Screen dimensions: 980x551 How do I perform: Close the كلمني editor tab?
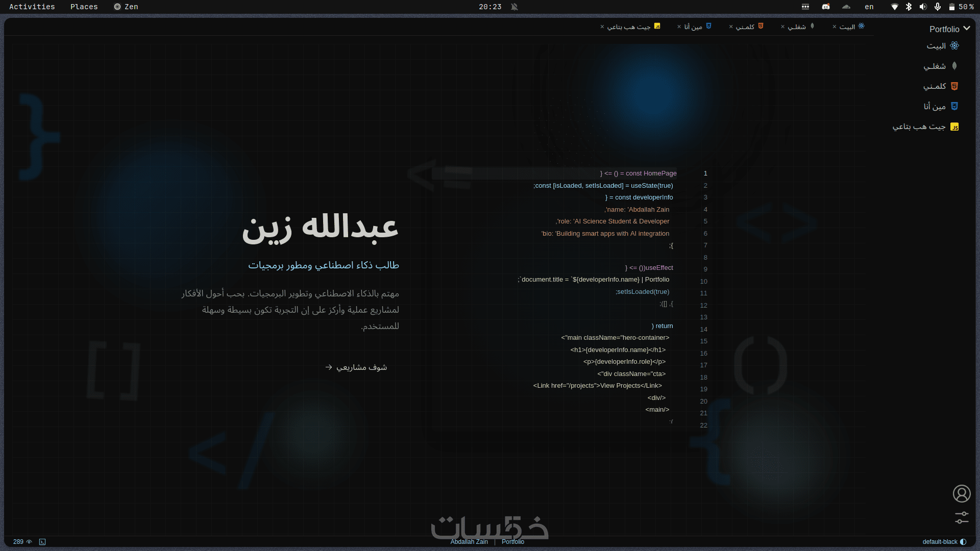tap(731, 27)
